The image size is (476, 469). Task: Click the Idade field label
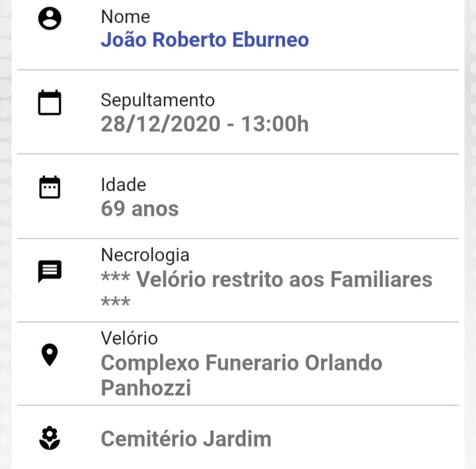pos(123,185)
